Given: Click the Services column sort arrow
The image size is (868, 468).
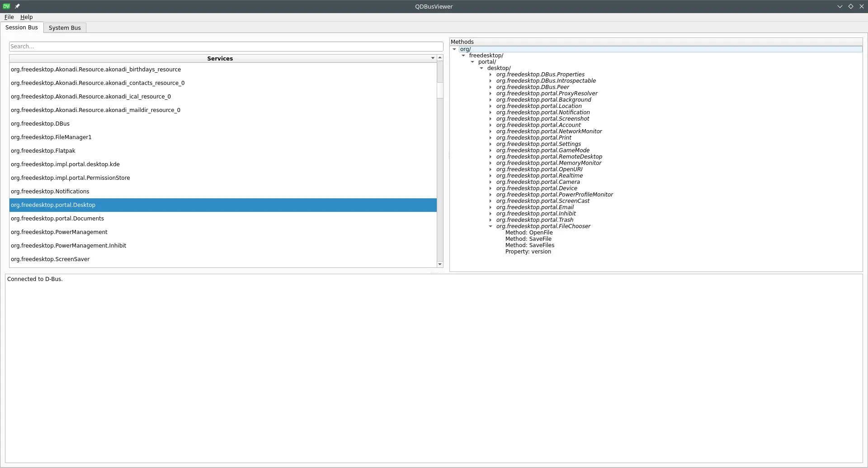Looking at the screenshot, I should [x=433, y=58].
